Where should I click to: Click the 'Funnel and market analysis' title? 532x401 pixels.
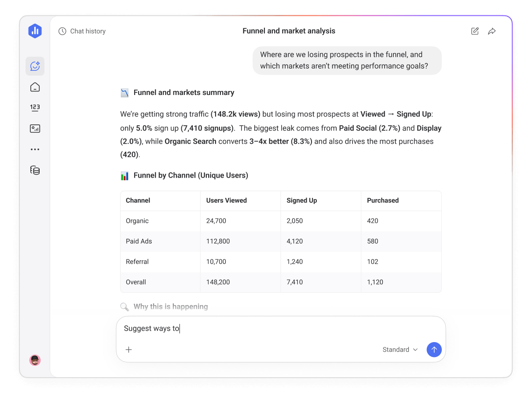(x=289, y=31)
